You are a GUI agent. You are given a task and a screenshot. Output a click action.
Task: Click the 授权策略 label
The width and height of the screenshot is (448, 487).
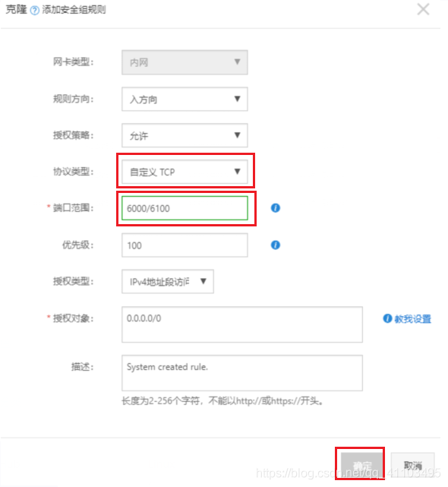pos(73,135)
